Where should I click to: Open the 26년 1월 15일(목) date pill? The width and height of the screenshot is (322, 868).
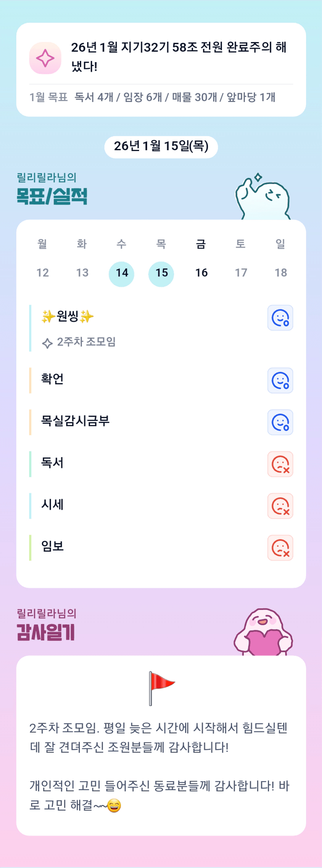click(161, 146)
